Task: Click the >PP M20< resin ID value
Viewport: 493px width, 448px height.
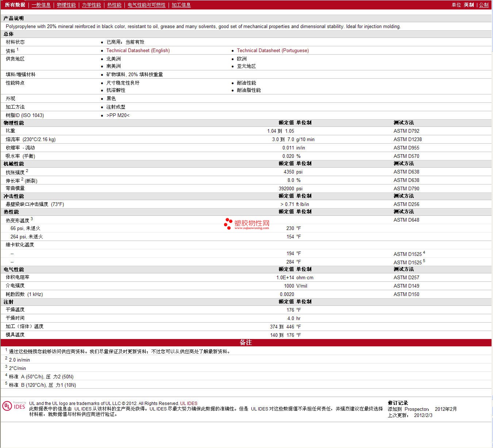Action: (x=118, y=115)
